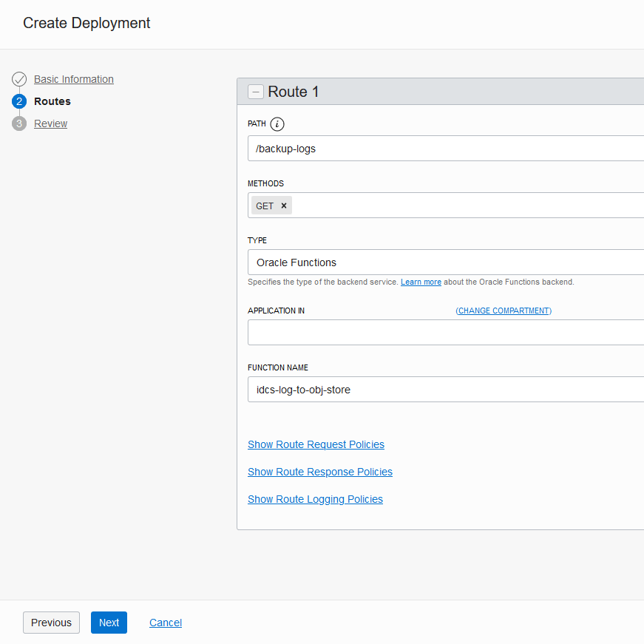The width and height of the screenshot is (644, 644).
Task: Click the Change Compartment link
Action: 504,311
